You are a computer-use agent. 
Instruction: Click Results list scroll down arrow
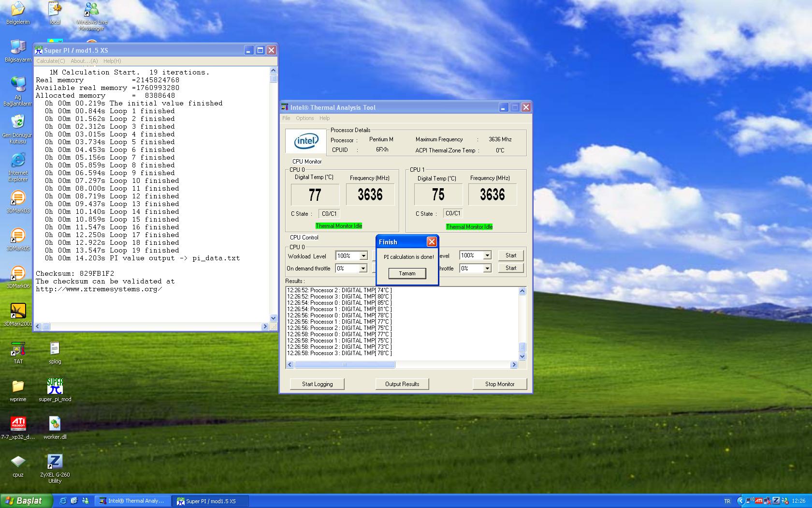(x=522, y=356)
